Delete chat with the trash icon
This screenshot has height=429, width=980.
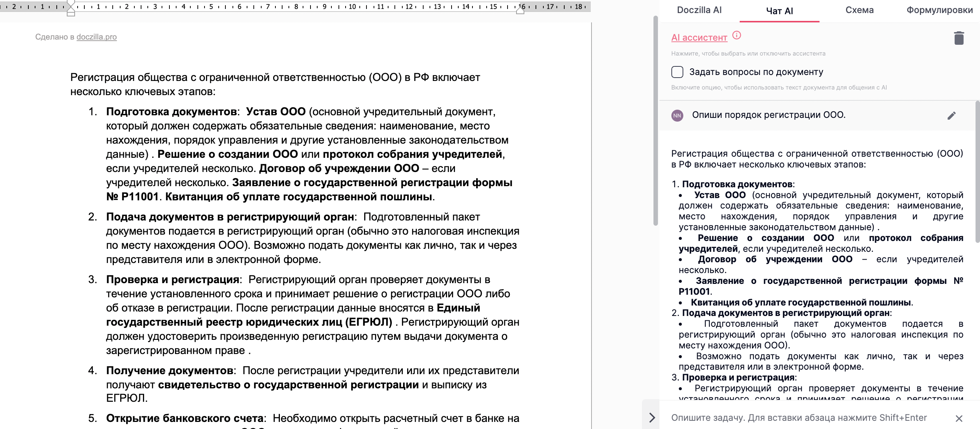959,38
